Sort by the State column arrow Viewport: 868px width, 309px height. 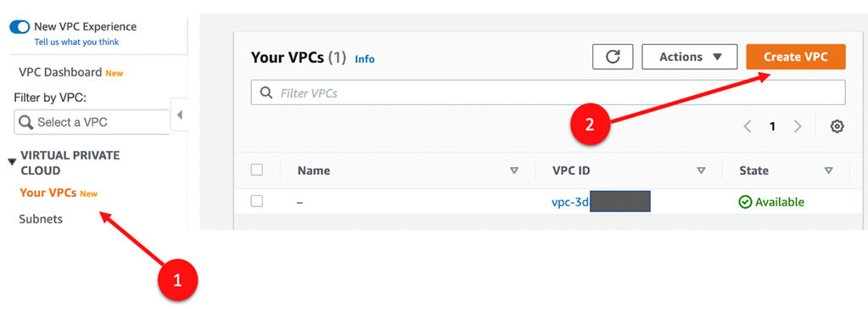click(x=829, y=171)
